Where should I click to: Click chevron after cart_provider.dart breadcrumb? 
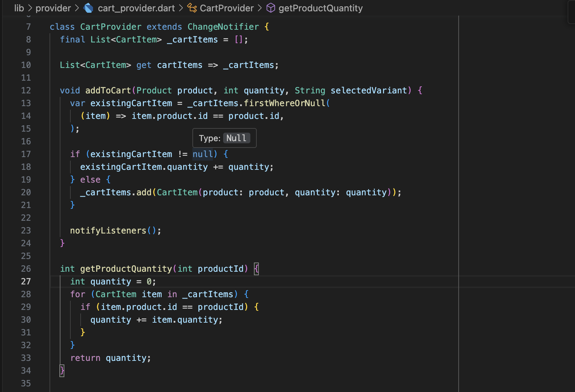pyautogui.click(x=181, y=8)
